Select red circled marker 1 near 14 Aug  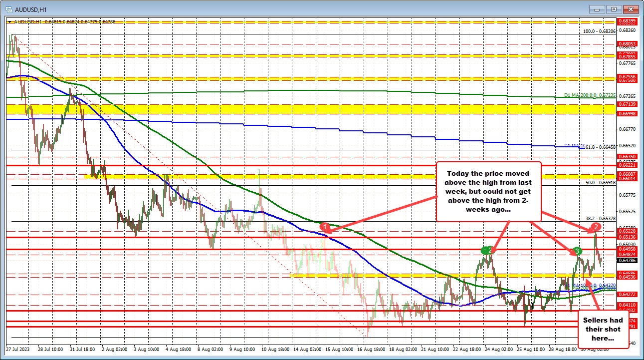325,227
